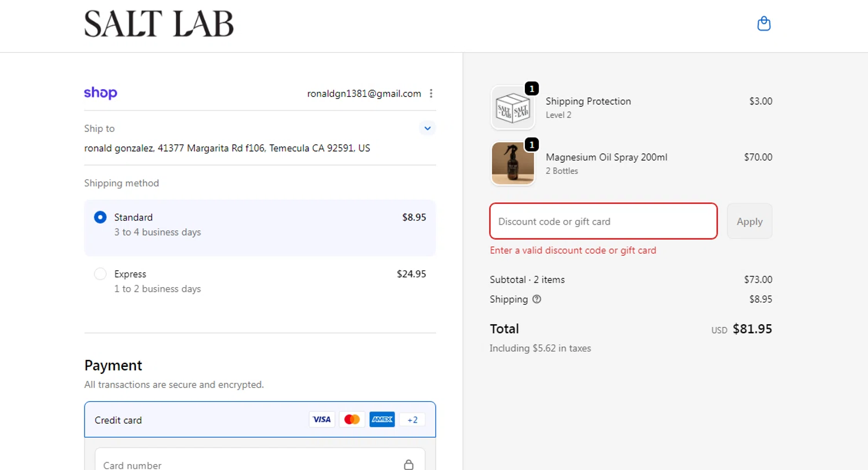Click the '2 Bottles' variant text
The height and width of the screenshot is (470, 868).
(x=562, y=171)
